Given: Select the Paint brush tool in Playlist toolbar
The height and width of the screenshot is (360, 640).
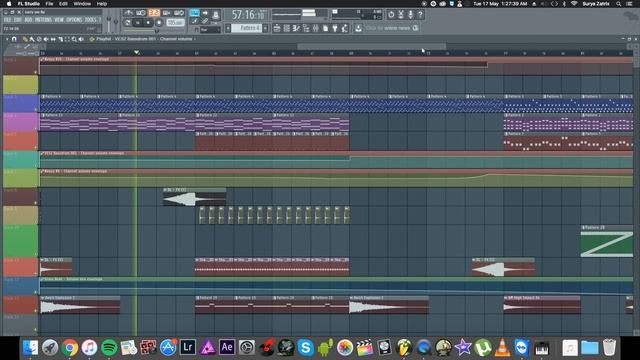Looking at the screenshot, I should pos(32,39).
